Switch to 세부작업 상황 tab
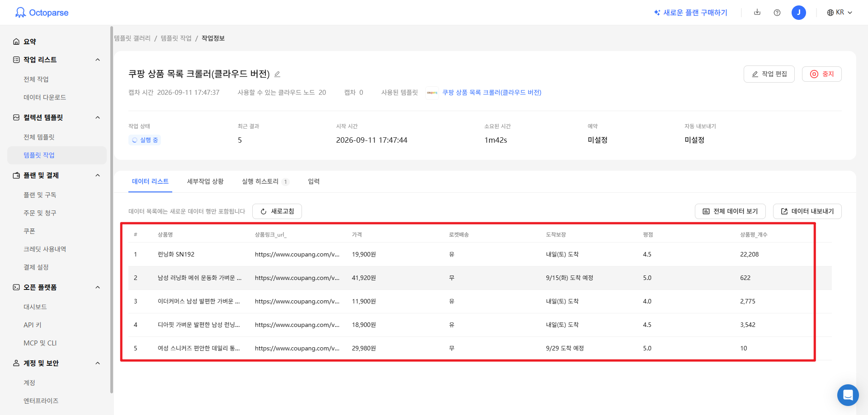The width and height of the screenshot is (868, 415). (205, 182)
